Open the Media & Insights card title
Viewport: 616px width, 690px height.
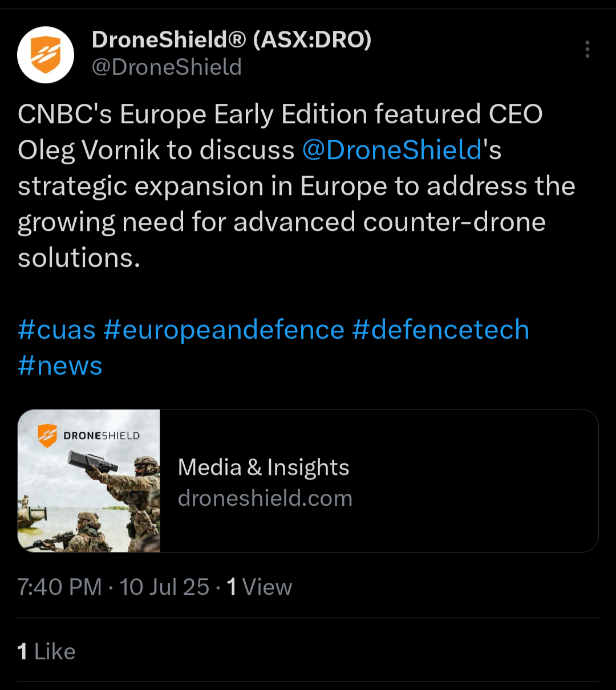(264, 468)
